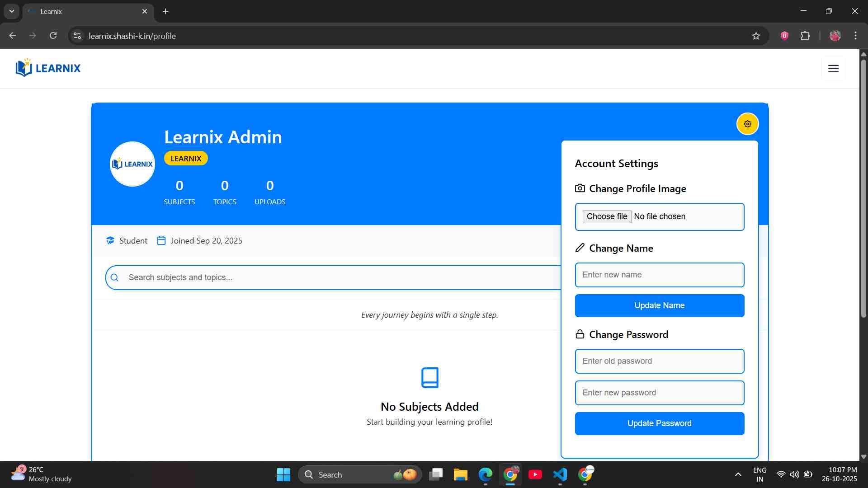Click the Enter old password field

(659, 361)
